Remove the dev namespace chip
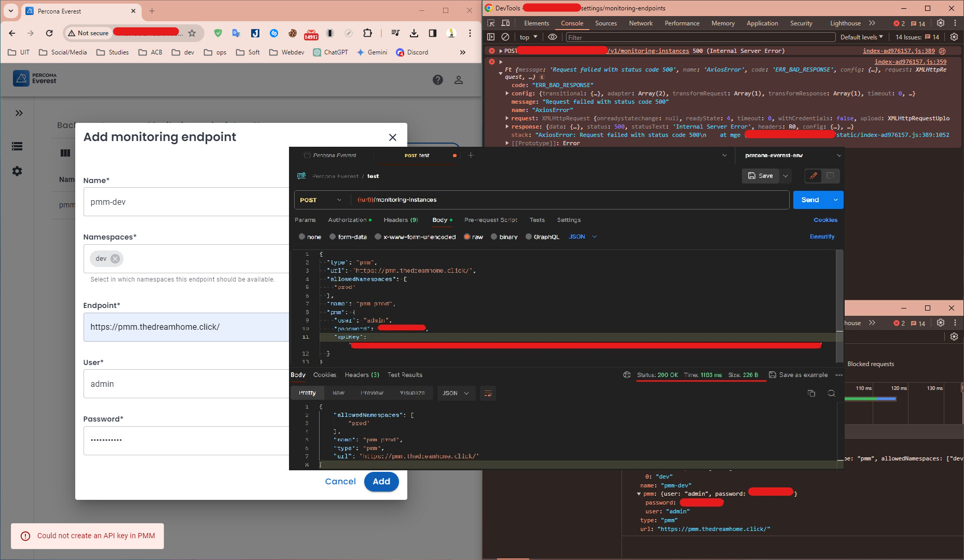This screenshot has height=560, width=964. pos(115,259)
